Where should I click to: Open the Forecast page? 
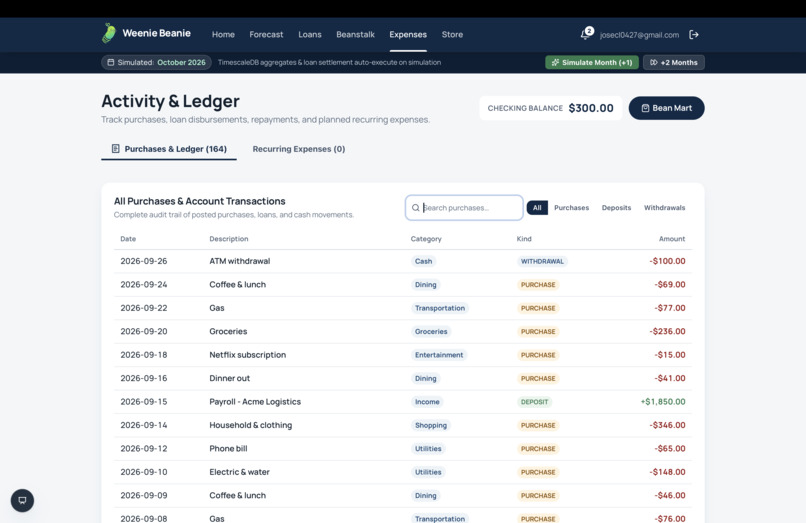266,34
